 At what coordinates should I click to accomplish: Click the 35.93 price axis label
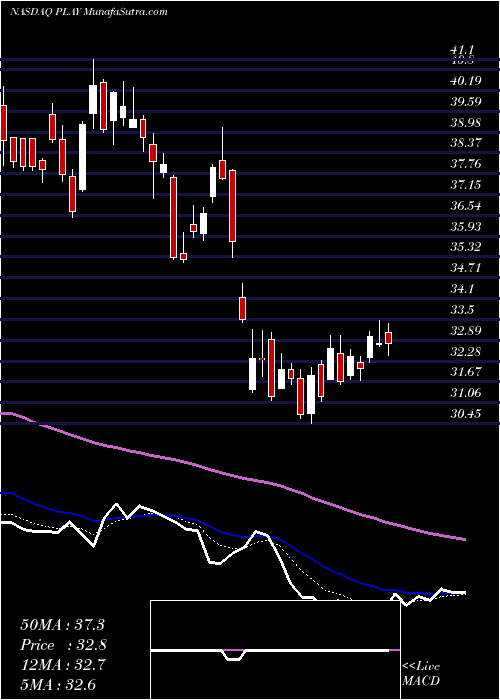click(466, 226)
